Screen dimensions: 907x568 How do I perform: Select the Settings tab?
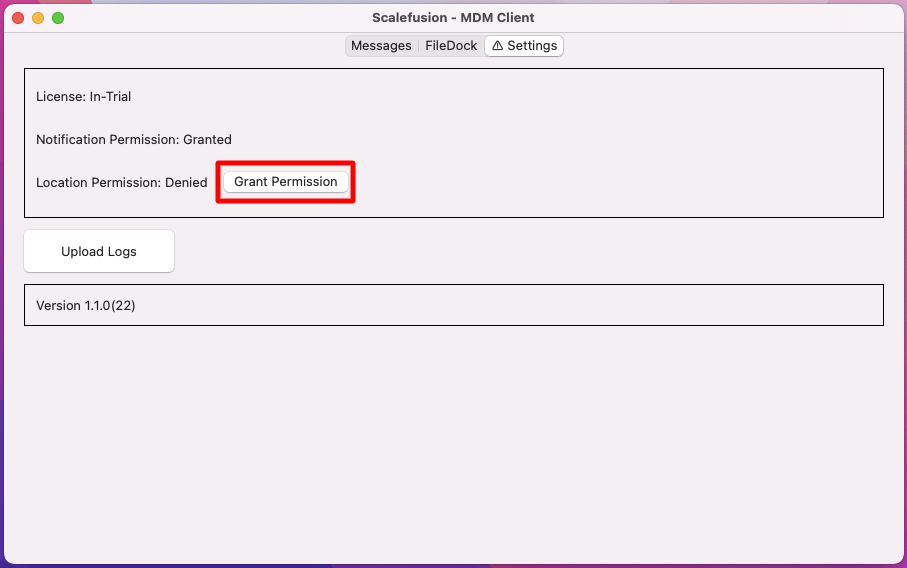(524, 46)
